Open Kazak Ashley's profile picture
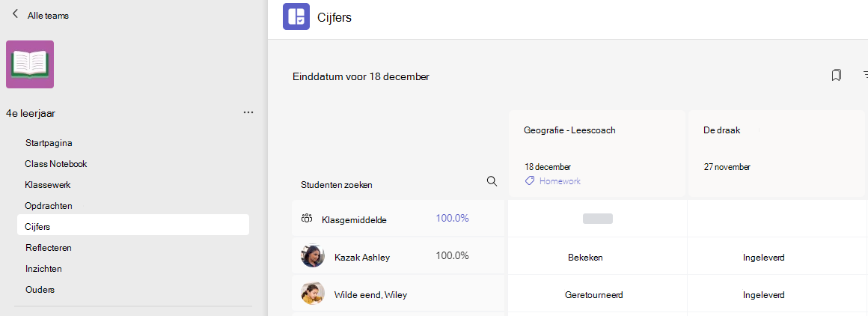Screen dimensions: 868x316 313,256
